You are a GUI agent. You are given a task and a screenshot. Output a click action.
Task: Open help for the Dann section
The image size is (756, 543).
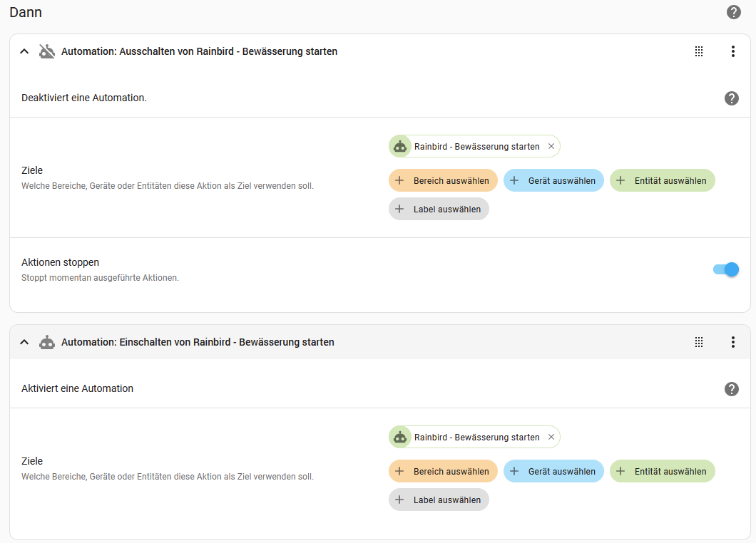(733, 12)
